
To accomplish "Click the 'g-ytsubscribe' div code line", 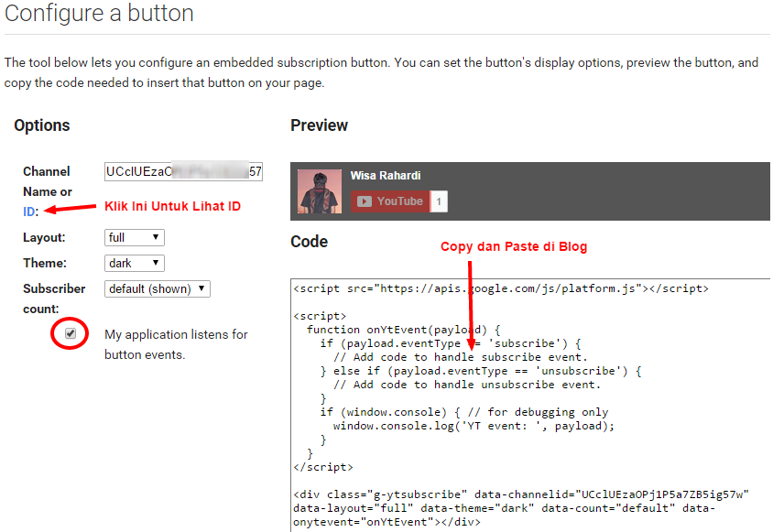I will pos(521,494).
